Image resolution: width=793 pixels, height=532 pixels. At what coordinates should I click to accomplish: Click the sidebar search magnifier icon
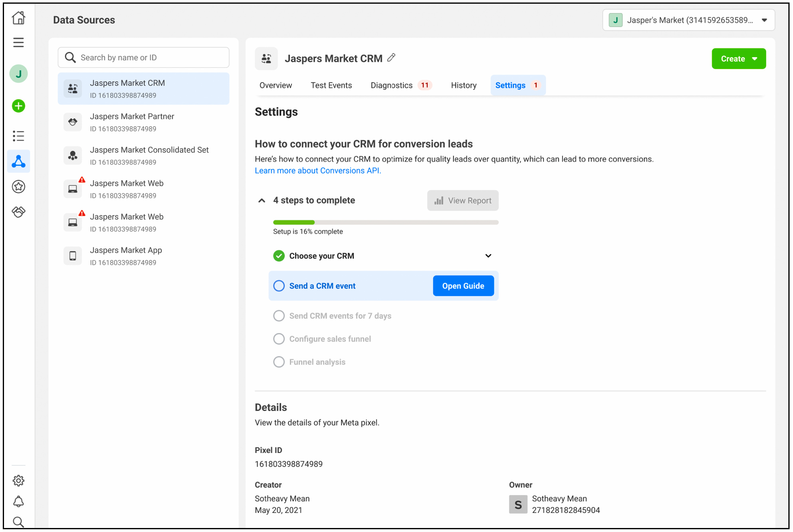click(18, 522)
